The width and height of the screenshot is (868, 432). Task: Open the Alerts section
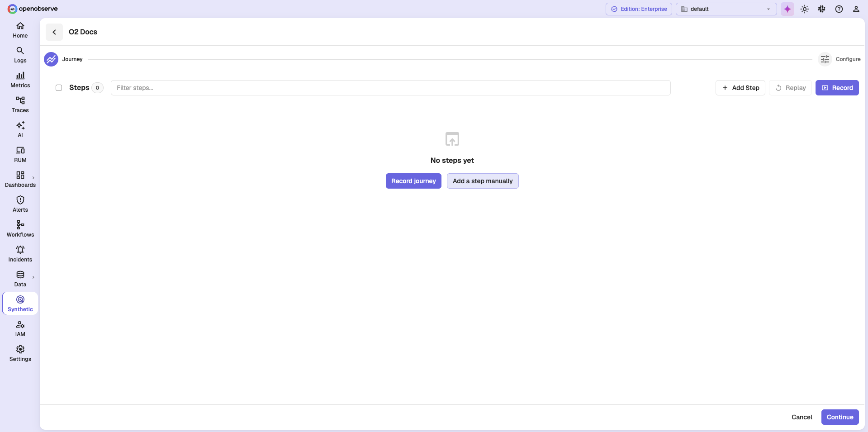coord(20,204)
